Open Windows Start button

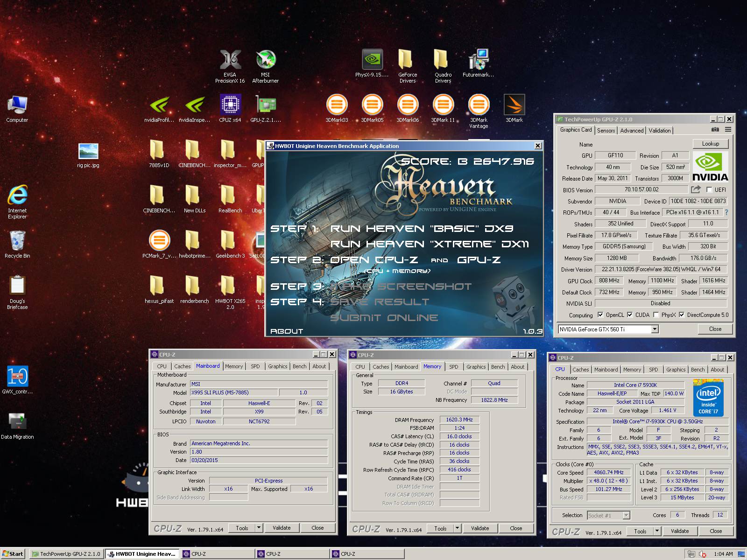[x=13, y=554]
